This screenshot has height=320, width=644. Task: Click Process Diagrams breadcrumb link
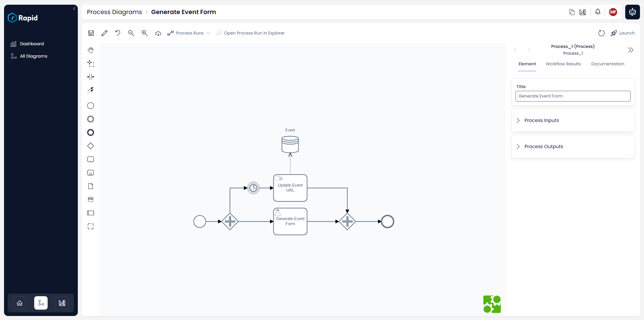click(x=114, y=12)
